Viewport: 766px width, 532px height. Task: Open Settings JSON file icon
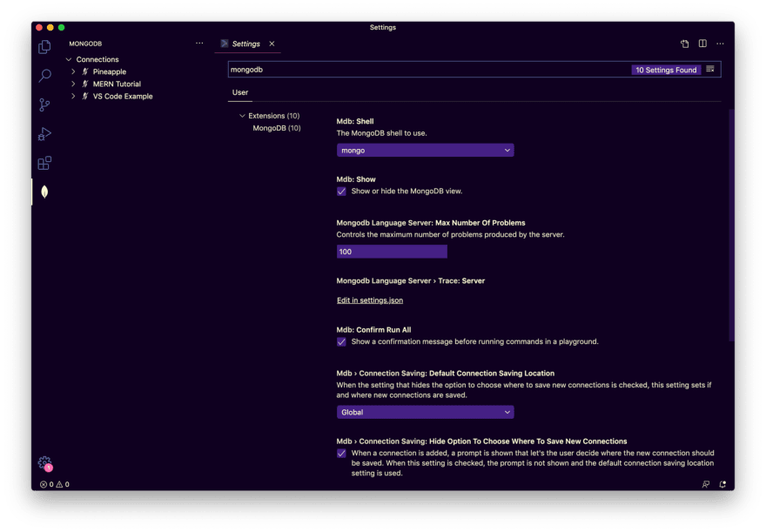pyautogui.click(x=684, y=44)
